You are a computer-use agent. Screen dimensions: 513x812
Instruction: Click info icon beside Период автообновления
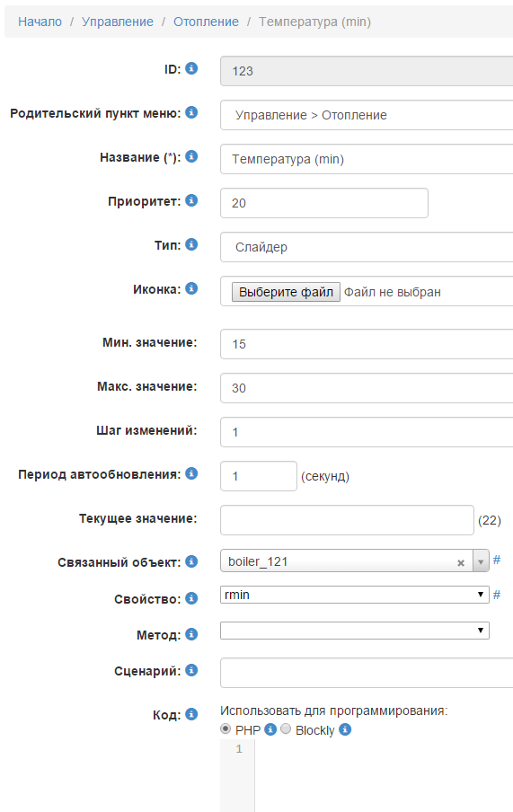tap(191, 473)
